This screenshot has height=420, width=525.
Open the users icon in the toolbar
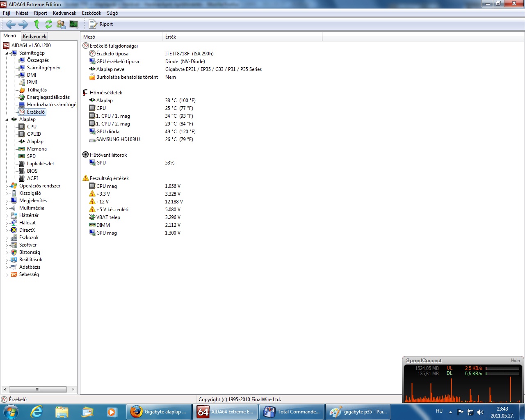click(x=61, y=24)
